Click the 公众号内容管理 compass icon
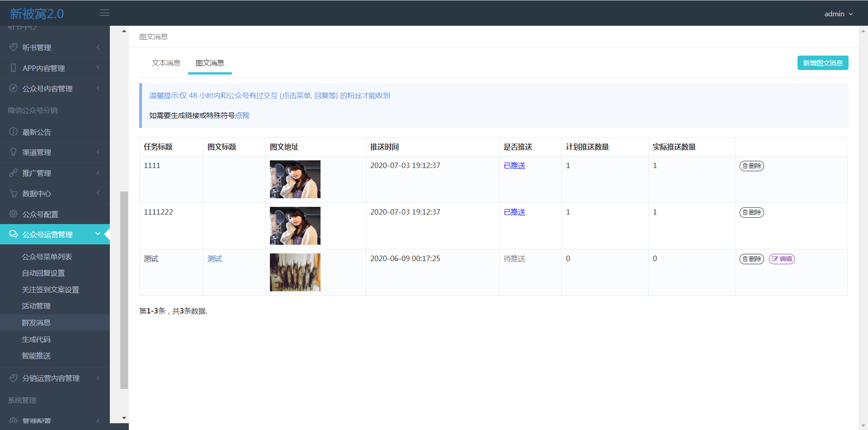868x430 pixels. pos(14,88)
